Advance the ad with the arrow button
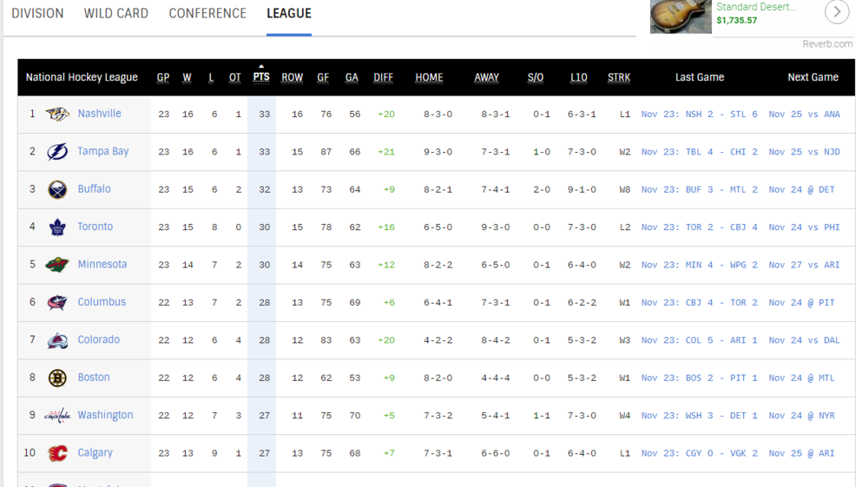 (x=837, y=11)
